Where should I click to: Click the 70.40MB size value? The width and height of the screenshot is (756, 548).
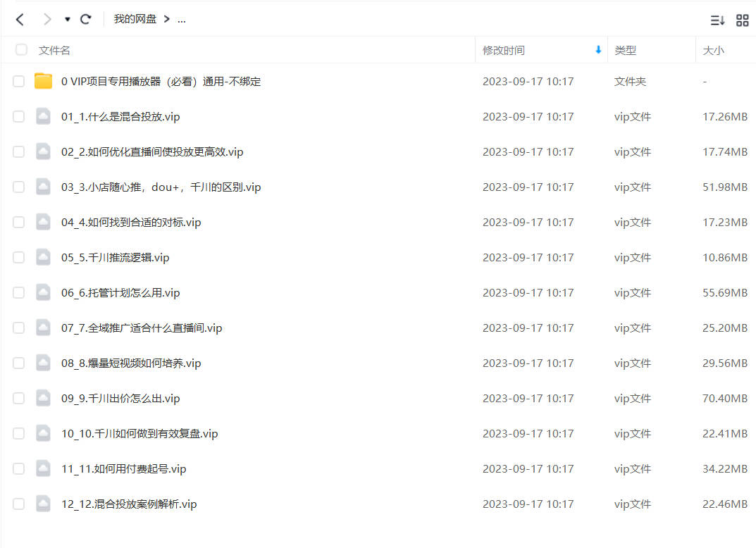click(x=725, y=398)
